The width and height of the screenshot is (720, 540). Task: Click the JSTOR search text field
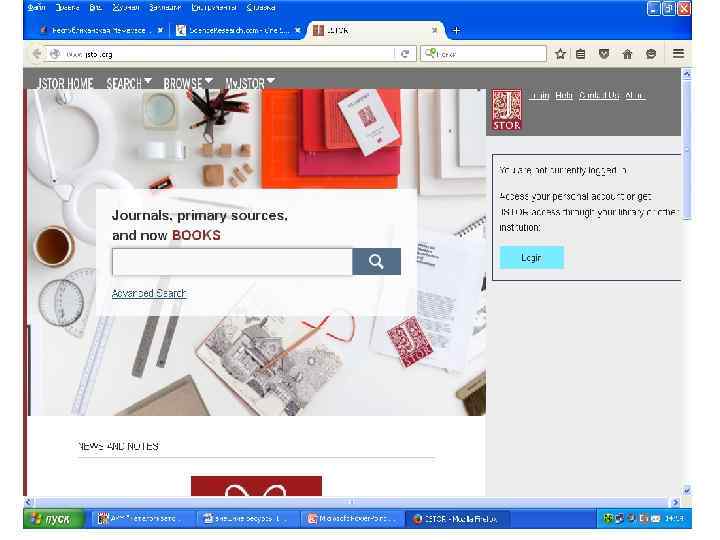232,262
